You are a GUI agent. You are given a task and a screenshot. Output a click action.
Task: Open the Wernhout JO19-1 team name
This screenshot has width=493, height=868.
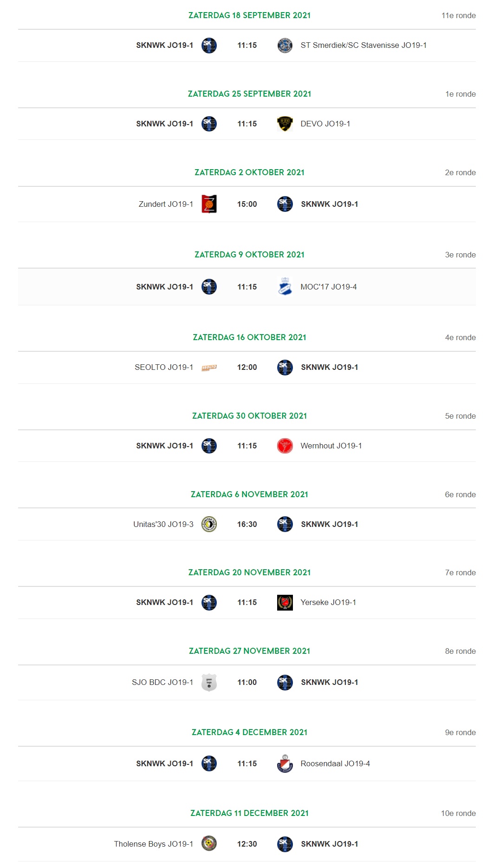331,446
